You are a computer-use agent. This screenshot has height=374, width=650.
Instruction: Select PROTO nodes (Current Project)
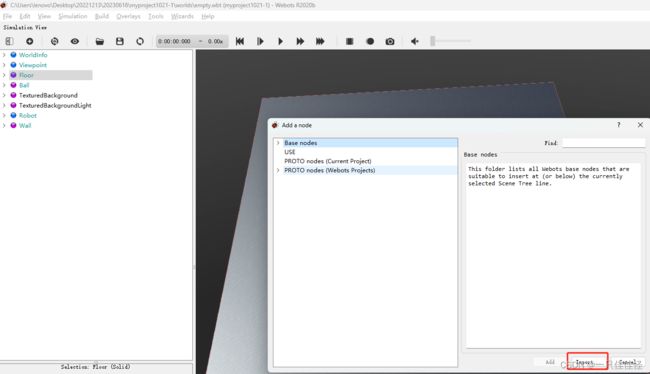point(327,161)
